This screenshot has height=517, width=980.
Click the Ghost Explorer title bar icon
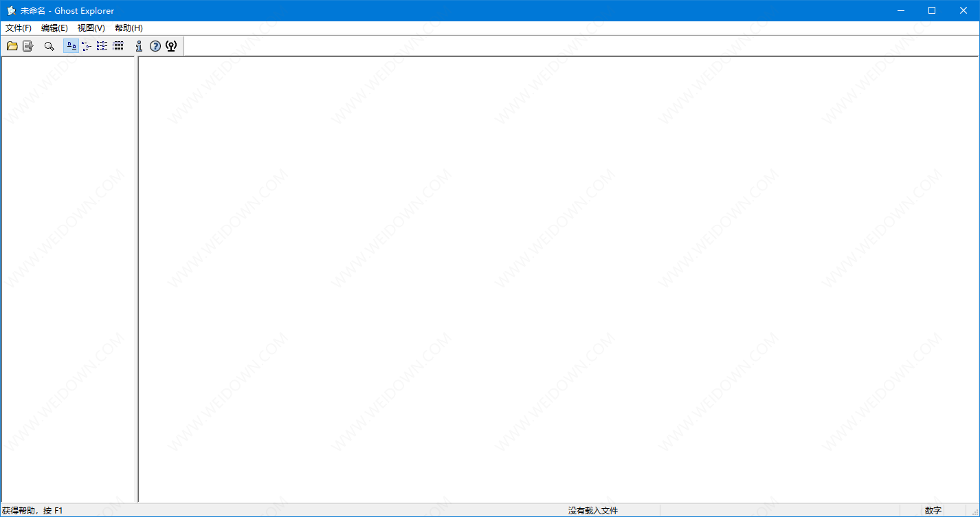coord(11,10)
